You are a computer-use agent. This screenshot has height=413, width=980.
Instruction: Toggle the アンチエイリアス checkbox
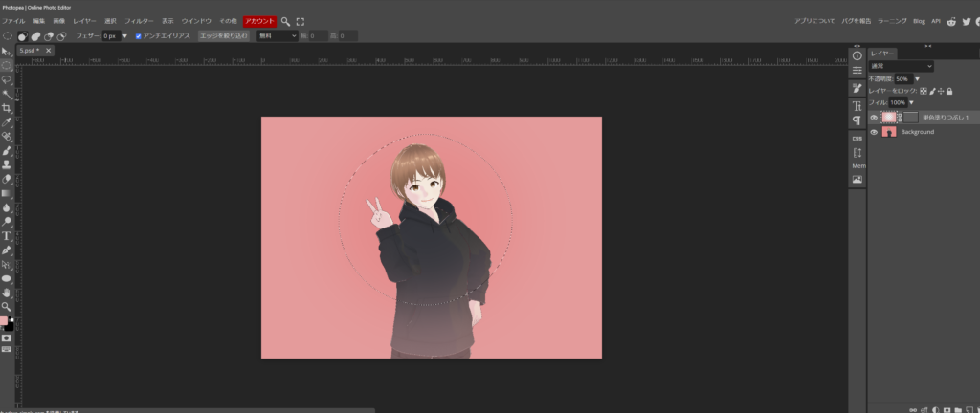coord(139,35)
